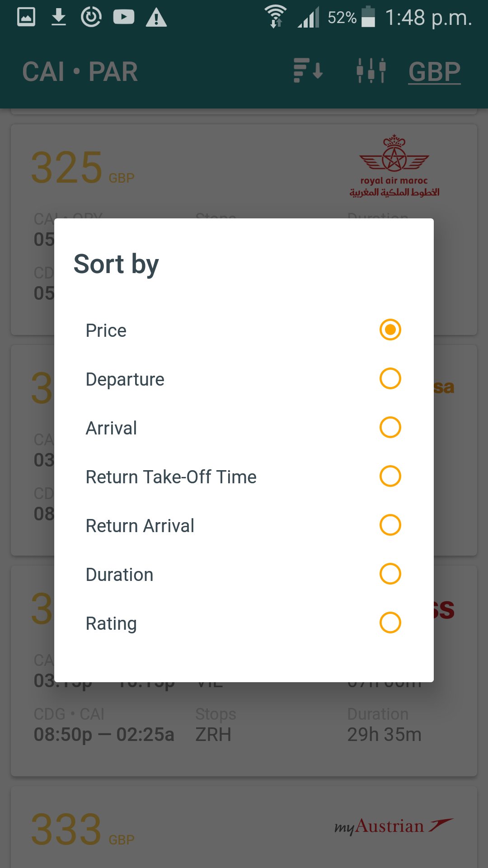The height and width of the screenshot is (868, 488).
Task: Tap the image notification icon
Action: coord(26,17)
